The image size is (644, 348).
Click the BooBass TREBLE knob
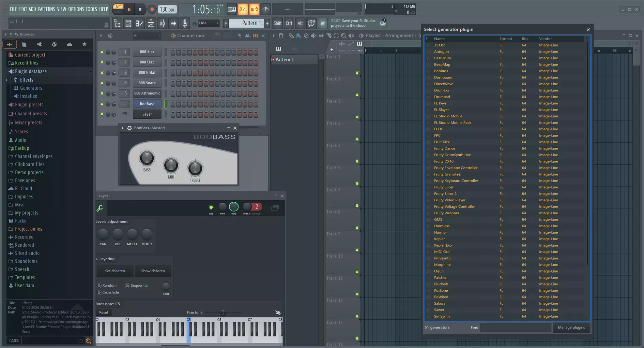click(195, 169)
